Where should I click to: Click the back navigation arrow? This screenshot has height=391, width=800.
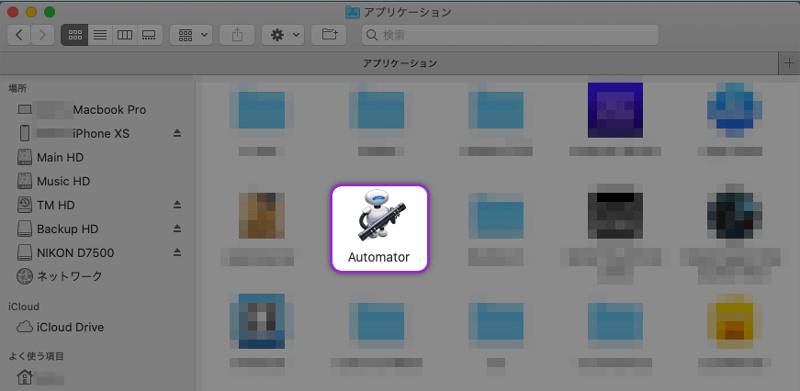19,35
